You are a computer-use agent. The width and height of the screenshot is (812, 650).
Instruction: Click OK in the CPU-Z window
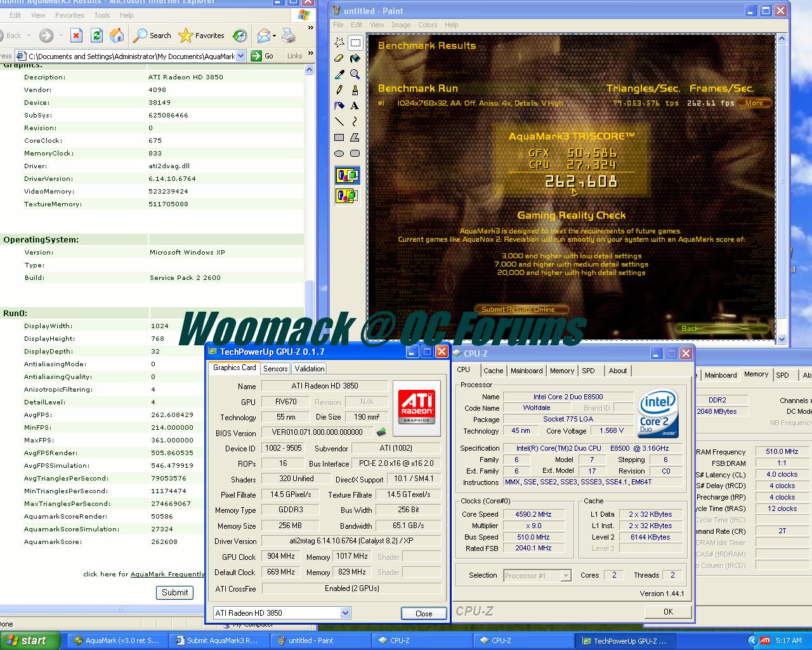[x=668, y=611]
